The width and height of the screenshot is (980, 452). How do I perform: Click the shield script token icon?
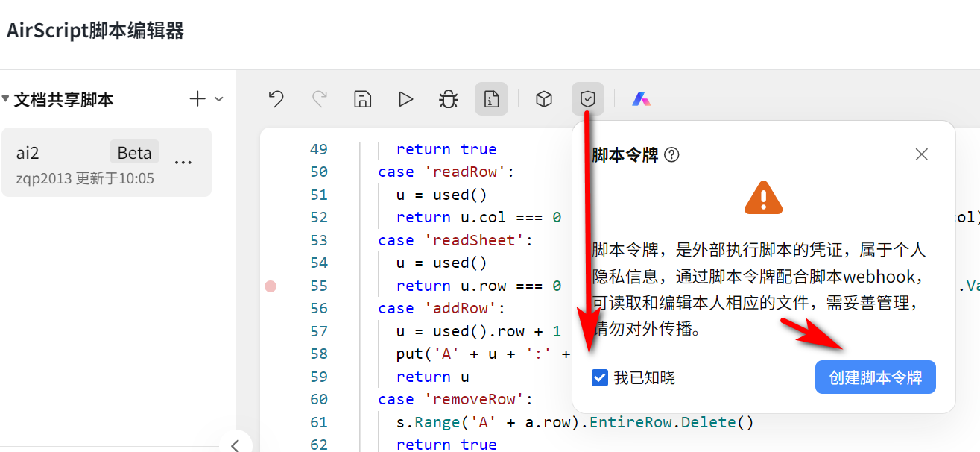point(588,98)
